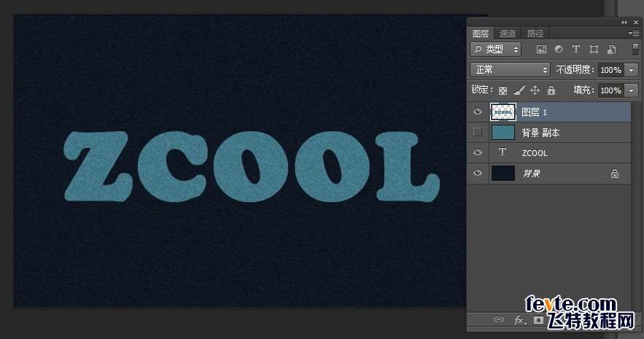Show the 背景 副本 layer
Viewport: 644px width, 339px height.
[478, 133]
